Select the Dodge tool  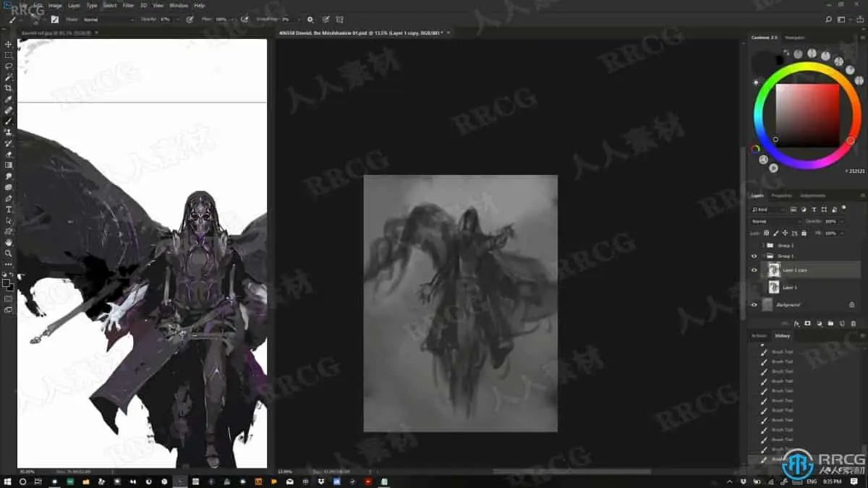pos(9,187)
